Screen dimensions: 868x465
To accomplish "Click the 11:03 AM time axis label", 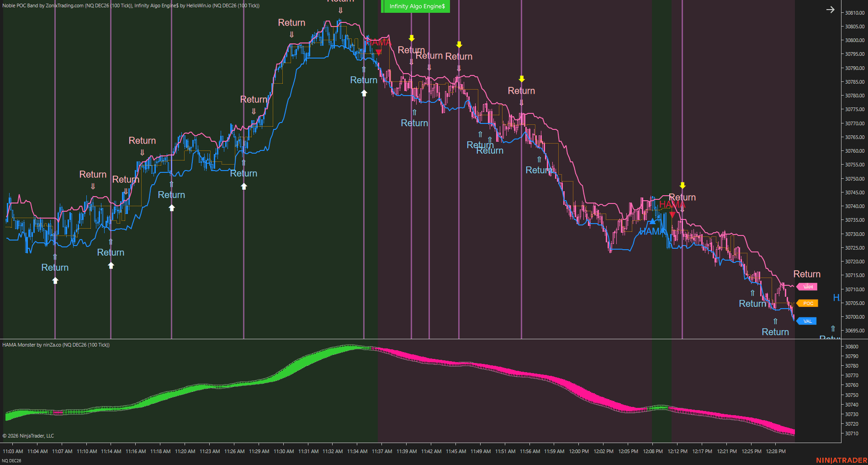I will pos(13,451).
